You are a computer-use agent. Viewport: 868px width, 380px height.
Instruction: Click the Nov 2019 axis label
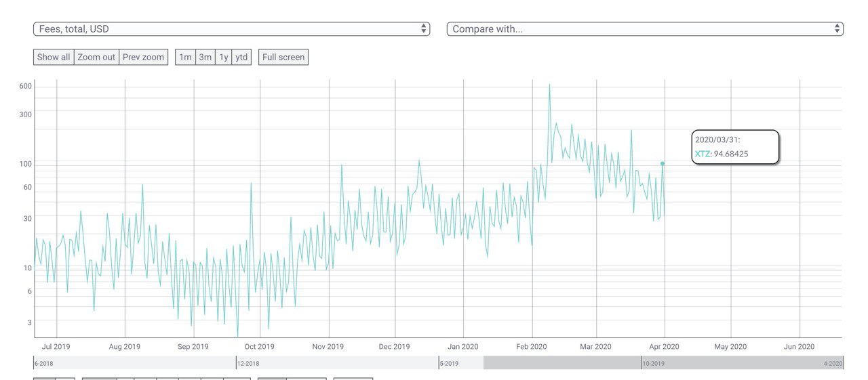(x=328, y=347)
